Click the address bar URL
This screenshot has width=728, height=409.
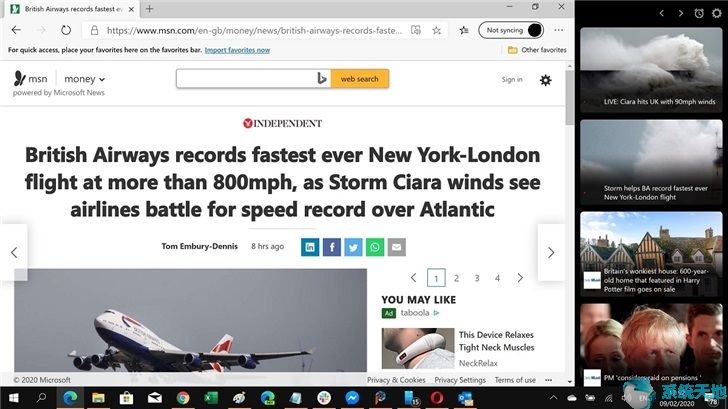(254, 30)
